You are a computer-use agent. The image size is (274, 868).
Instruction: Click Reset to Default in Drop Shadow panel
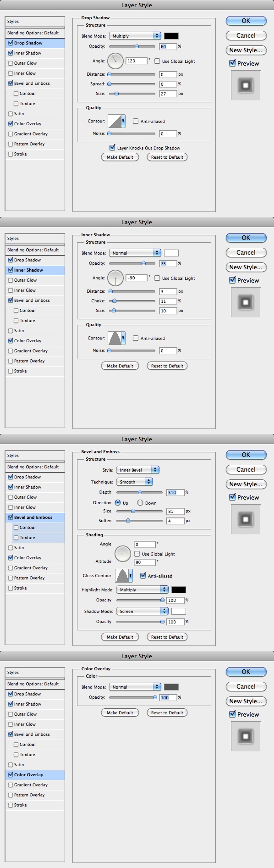pos(167,157)
